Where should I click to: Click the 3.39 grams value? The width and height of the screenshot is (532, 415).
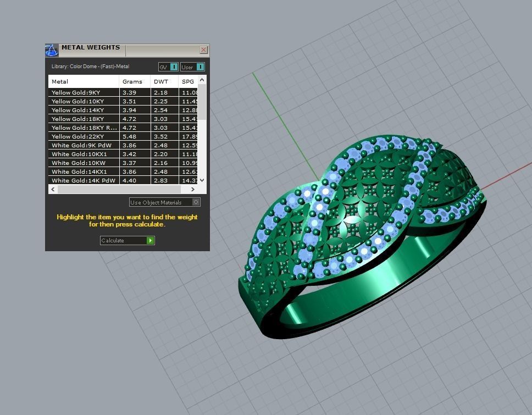[x=129, y=92]
